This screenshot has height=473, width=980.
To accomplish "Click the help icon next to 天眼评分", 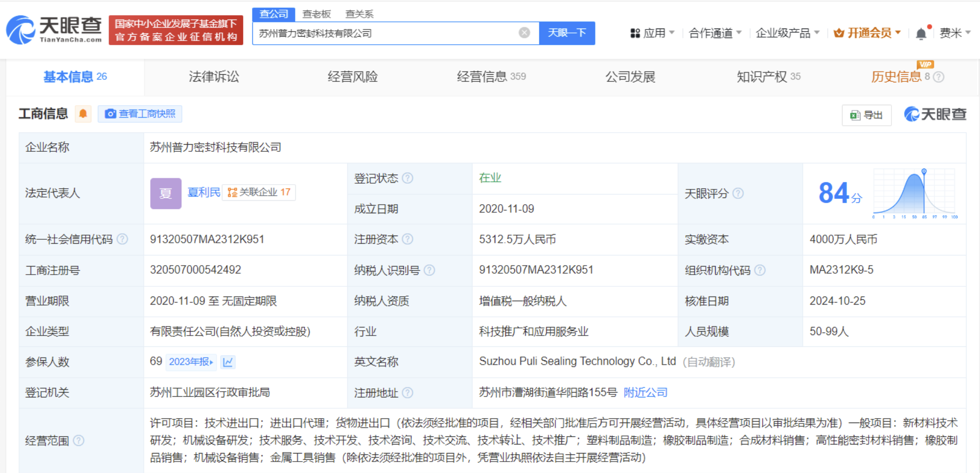I will click(x=738, y=194).
